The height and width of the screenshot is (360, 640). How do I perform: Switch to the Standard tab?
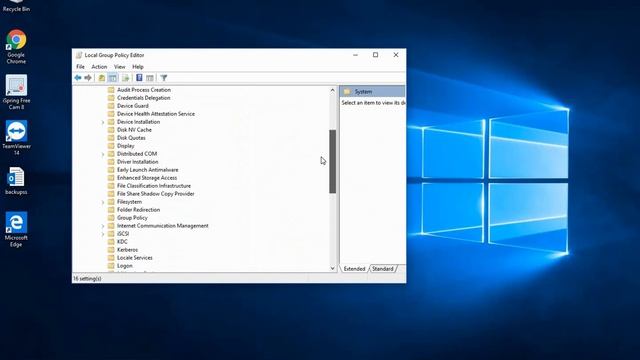pyautogui.click(x=382, y=269)
